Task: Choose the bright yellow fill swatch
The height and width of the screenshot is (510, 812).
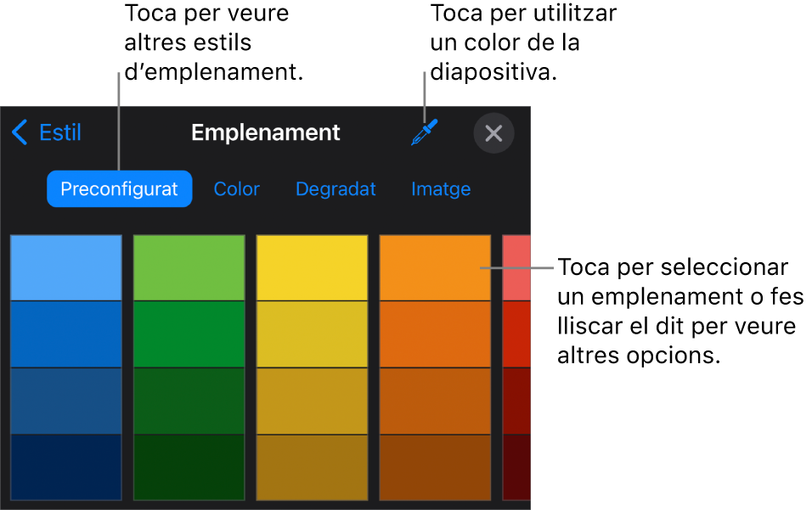Action: (313, 268)
